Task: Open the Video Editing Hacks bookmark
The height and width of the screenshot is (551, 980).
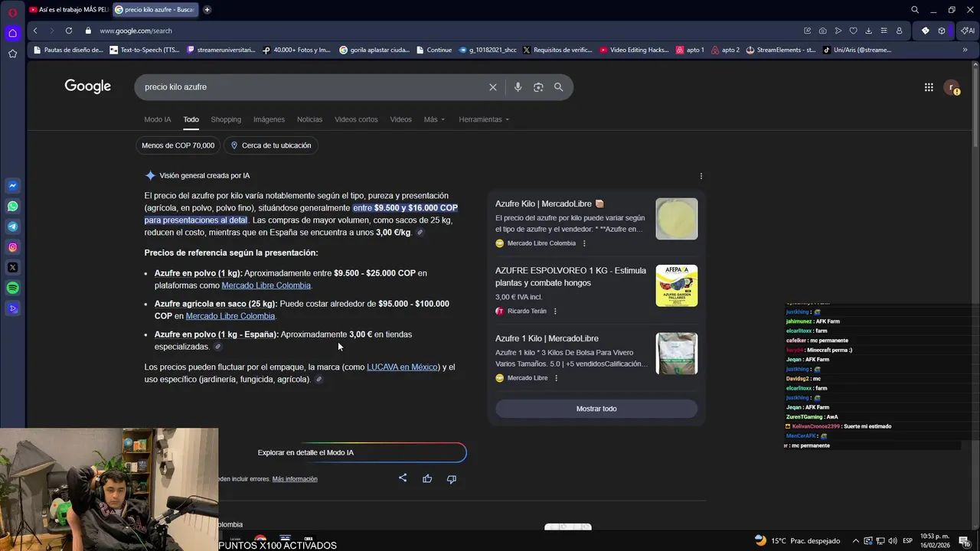Action: click(634, 50)
